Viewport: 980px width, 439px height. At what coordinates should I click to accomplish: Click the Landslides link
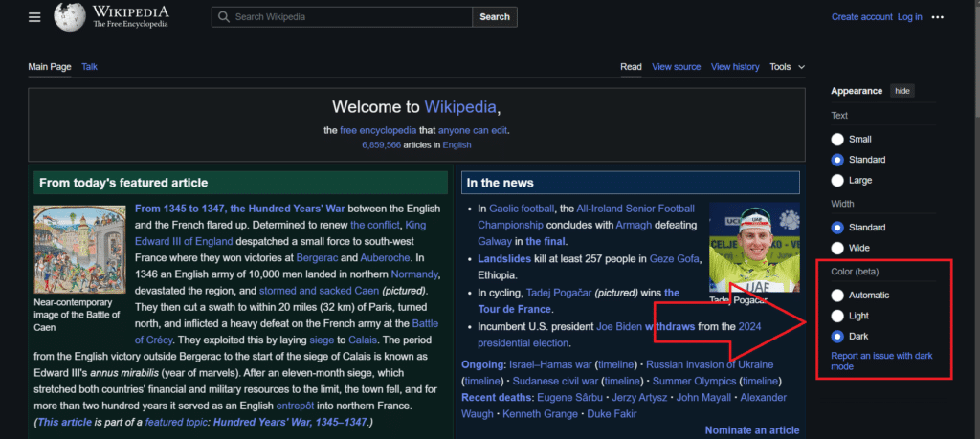pos(504,258)
